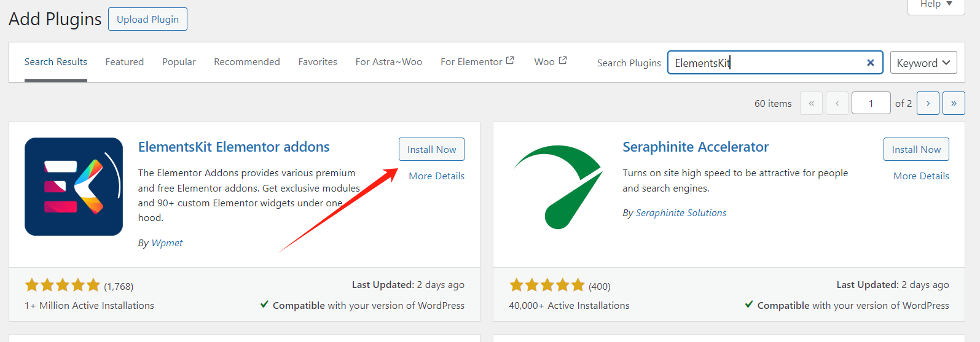The height and width of the screenshot is (342, 980).
Task: Click the ElementsKit plugin logo icon
Action: [x=74, y=187]
